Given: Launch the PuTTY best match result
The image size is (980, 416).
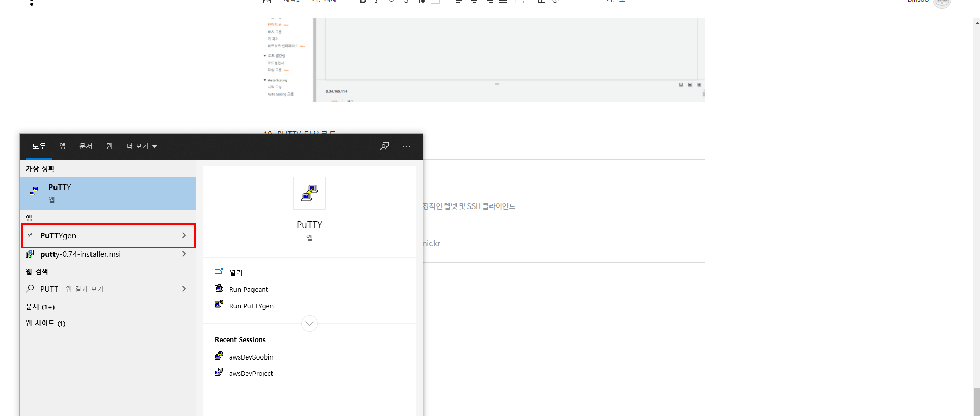Looking at the screenshot, I should point(108,193).
